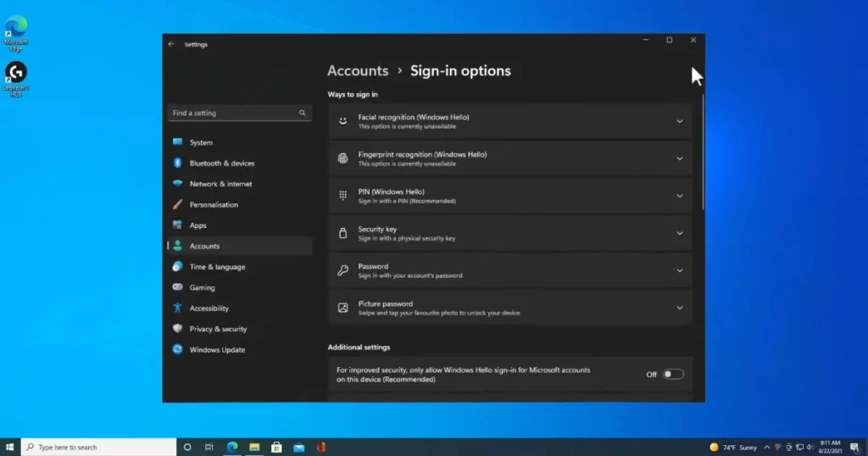Click the Privacy & security shield icon
Screen dimensions: 868x456
tap(178, 329)
